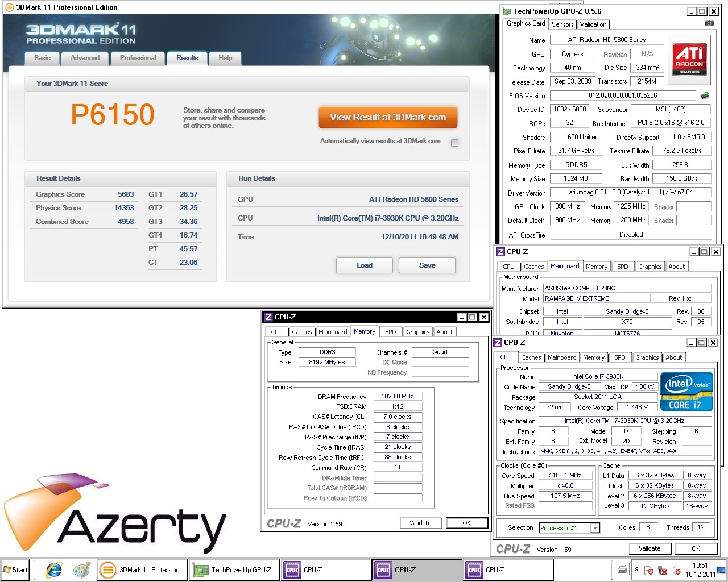The height and width of the screenshot is (582, 728).
Task: Click the BIOS Version field in GPU-Z
Action: click(623, 95)
